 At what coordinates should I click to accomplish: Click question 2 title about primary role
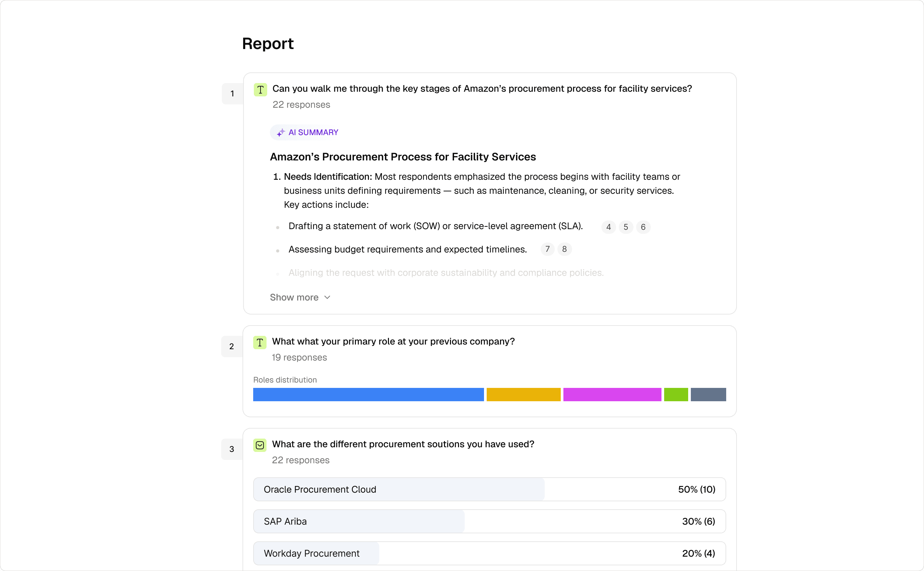coord(393,342)
